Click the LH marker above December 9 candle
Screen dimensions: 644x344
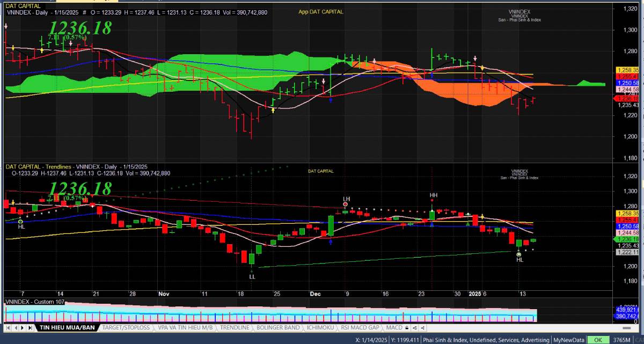click(x=346, y=204)
